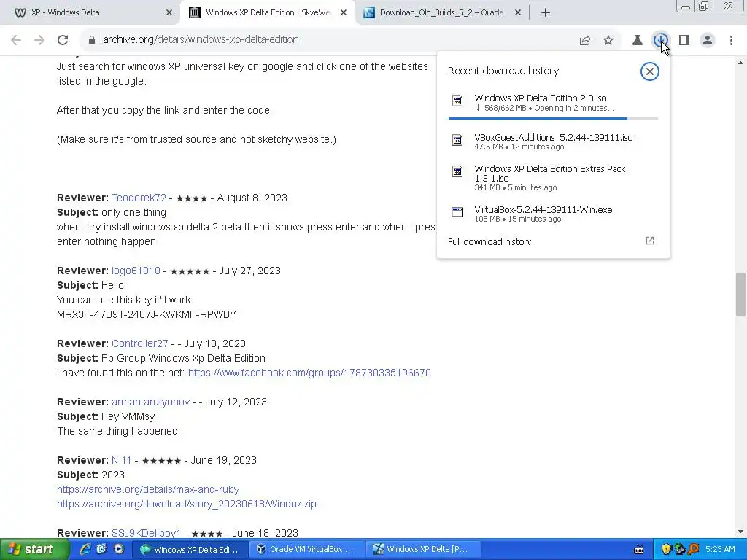The width and height of the screenshot is (747, 560).
Task: Reload the archive.org page
Action: pos(63,40)
